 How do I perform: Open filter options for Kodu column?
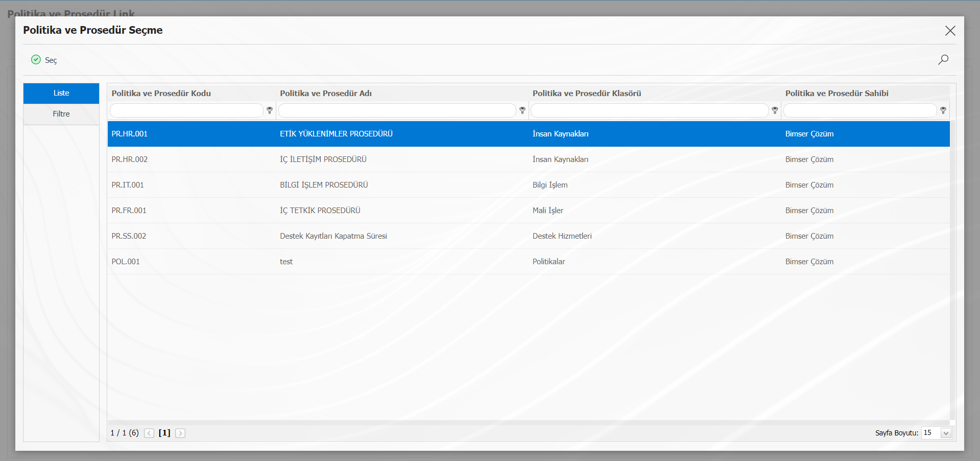pyautogui.click(x=270, y=110)
